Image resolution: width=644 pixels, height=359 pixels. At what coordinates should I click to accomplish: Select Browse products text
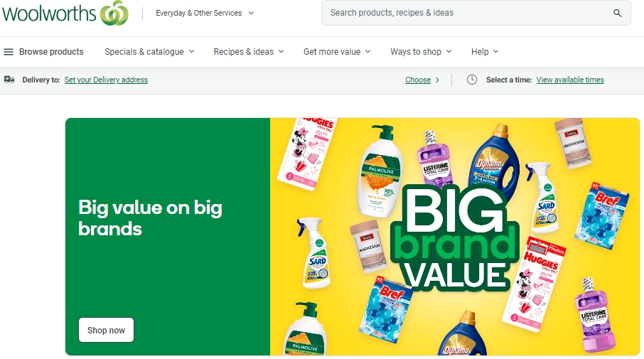tap(51, 52)
